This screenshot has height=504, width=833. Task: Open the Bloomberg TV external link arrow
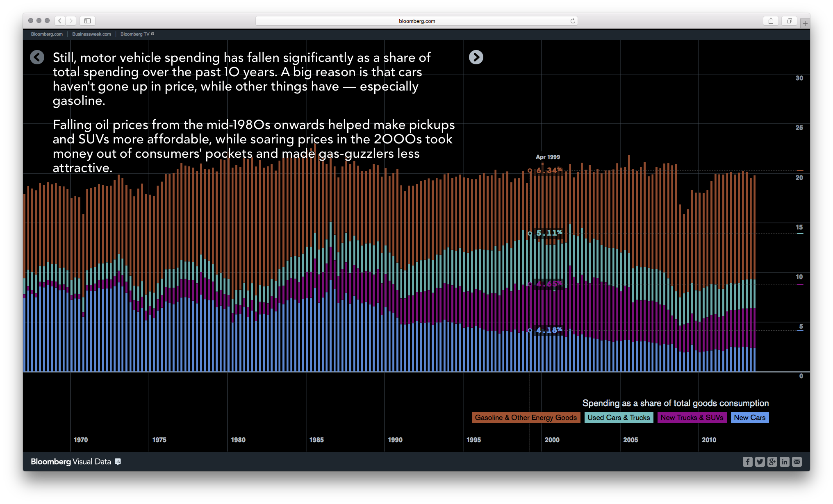point(153,34)
